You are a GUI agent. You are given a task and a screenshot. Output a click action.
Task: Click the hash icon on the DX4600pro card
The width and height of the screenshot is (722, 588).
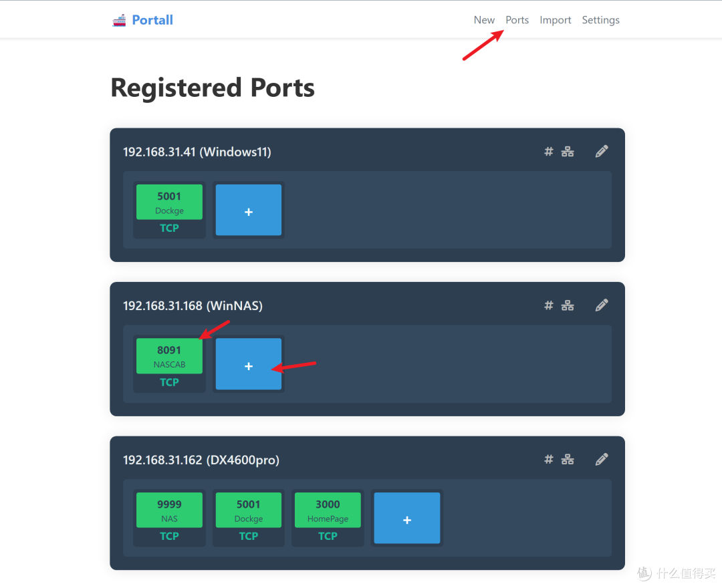coord(548,459)
